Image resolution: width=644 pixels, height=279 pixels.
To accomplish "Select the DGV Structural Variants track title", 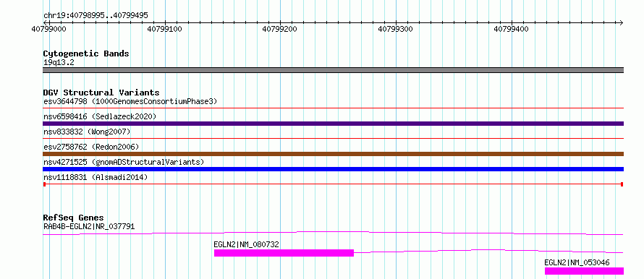I will 101,93.
